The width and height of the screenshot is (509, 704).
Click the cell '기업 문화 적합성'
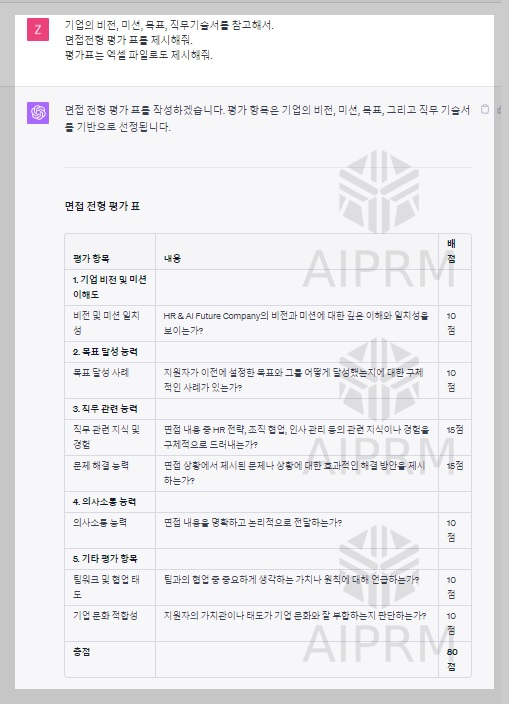coord(105,616)
